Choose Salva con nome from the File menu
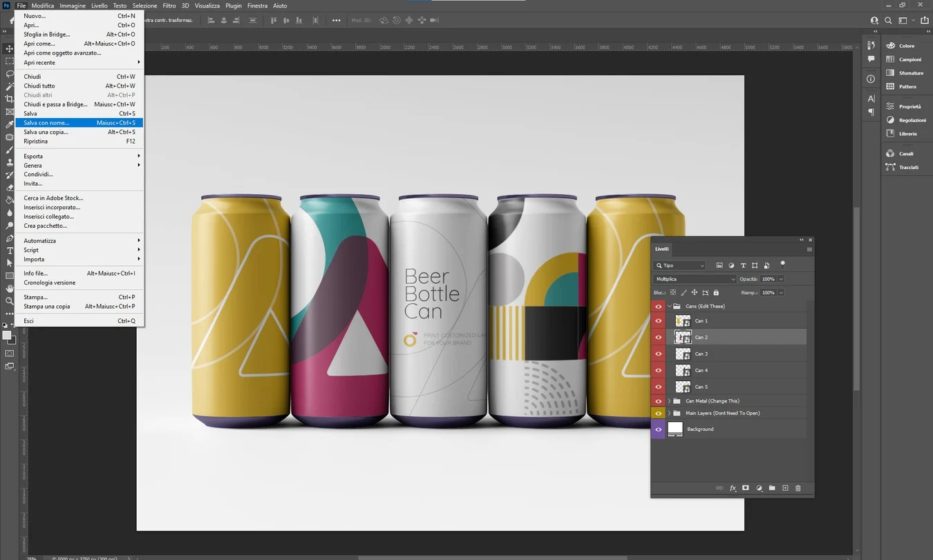Viewport: 933px width, 560px height. click(46, 122)
